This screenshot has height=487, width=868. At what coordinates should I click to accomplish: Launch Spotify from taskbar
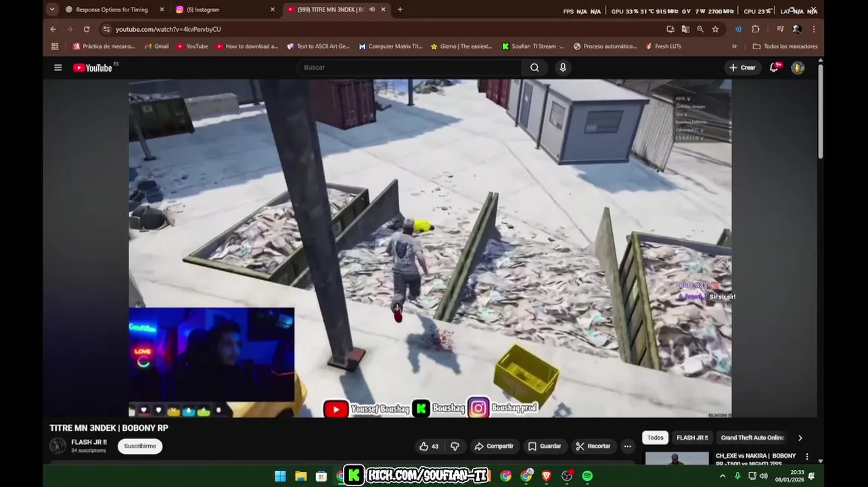[587, 476]
